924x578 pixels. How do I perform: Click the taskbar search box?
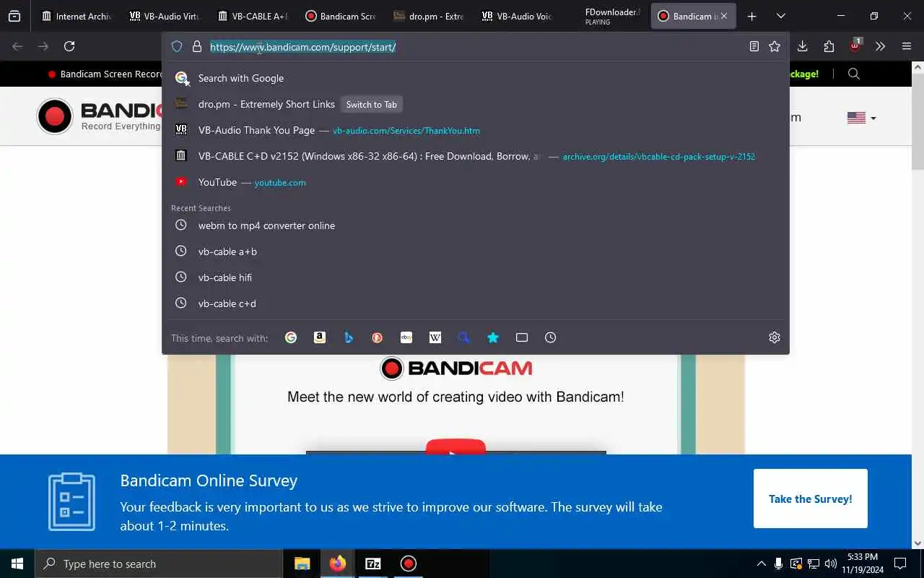pyautogui.click(x=159, y=564)
